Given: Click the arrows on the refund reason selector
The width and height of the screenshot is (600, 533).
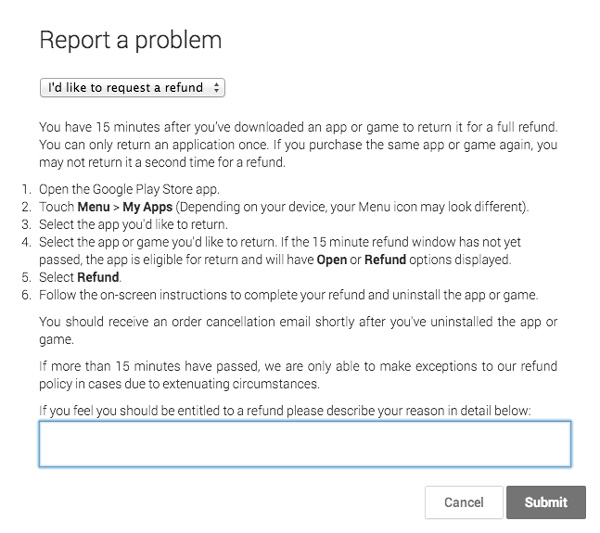Looking at the screenshot, I should coord(217,88).
